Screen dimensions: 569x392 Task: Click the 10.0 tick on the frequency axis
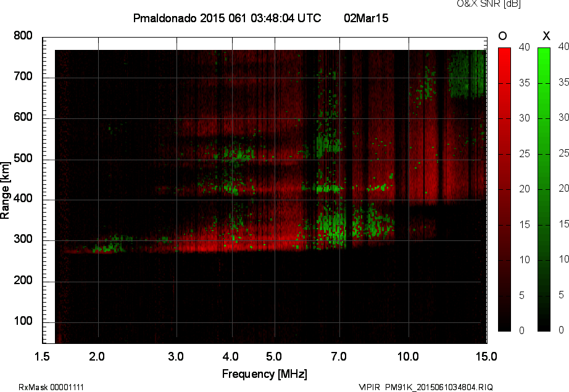pos(408,356)
